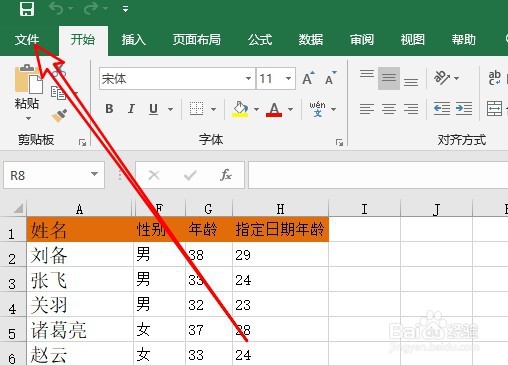Click the wén phonetic guide icon
This screenshot has width=508, height=365.
317,109
